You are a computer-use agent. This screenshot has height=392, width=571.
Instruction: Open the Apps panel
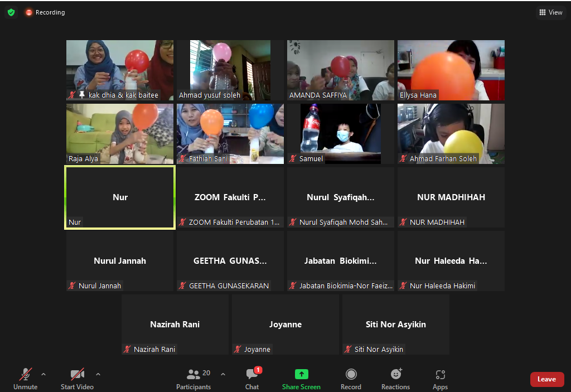click(440, 374)
